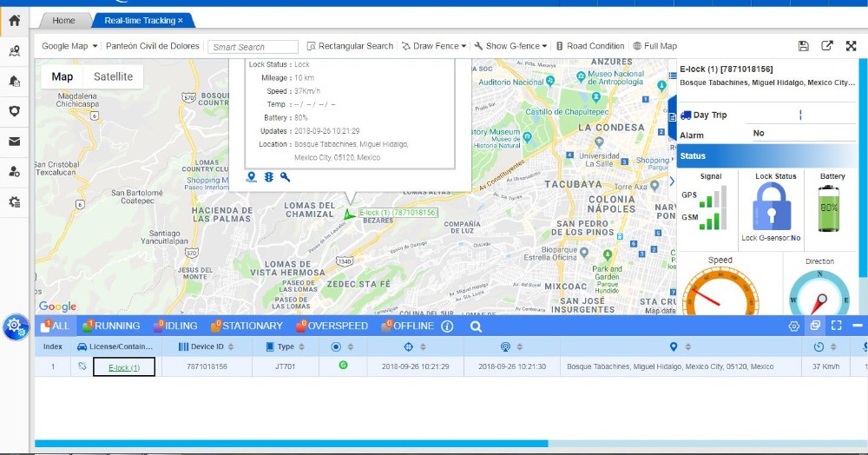Click the round blue gear floating button
The height and width of the screenshot is (455, 868).
pyautogui.click(x=16, y=326)
